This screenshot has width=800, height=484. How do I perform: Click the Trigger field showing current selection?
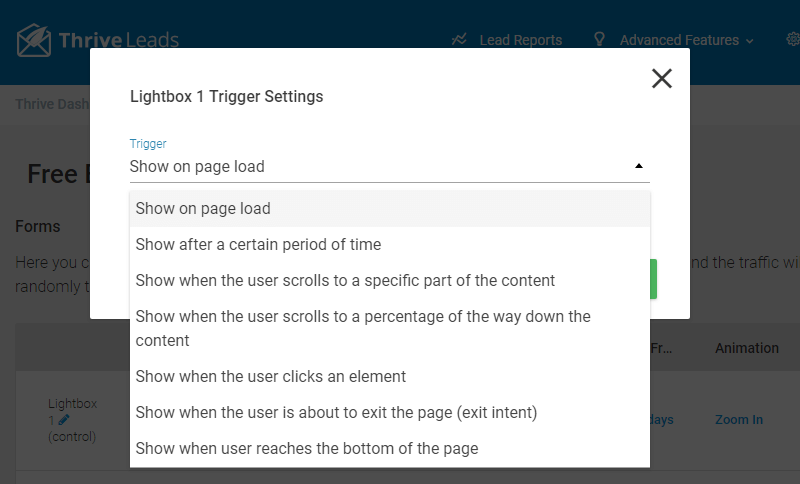390,167
